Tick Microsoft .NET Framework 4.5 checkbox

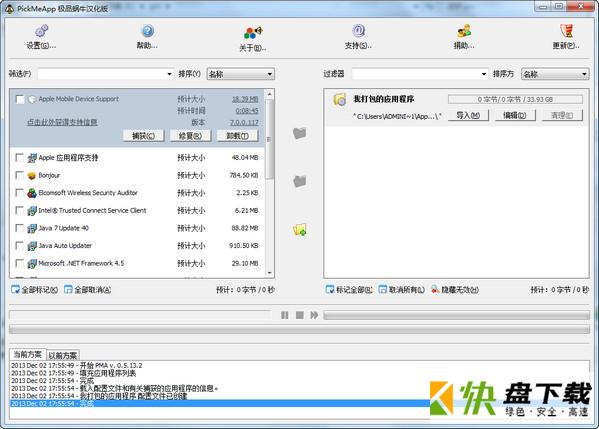(19, 263)
